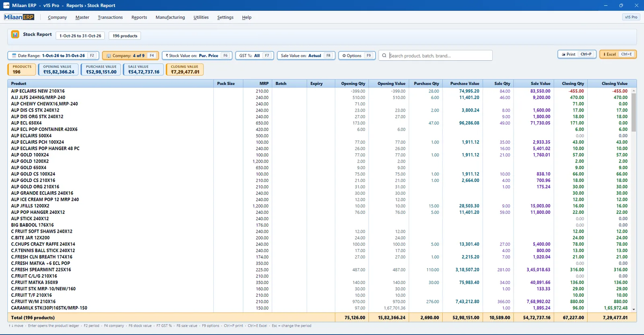The width and height of the screenshot is (644, 335).
Task: Open the Transactions menu
Action: point(110,17)
